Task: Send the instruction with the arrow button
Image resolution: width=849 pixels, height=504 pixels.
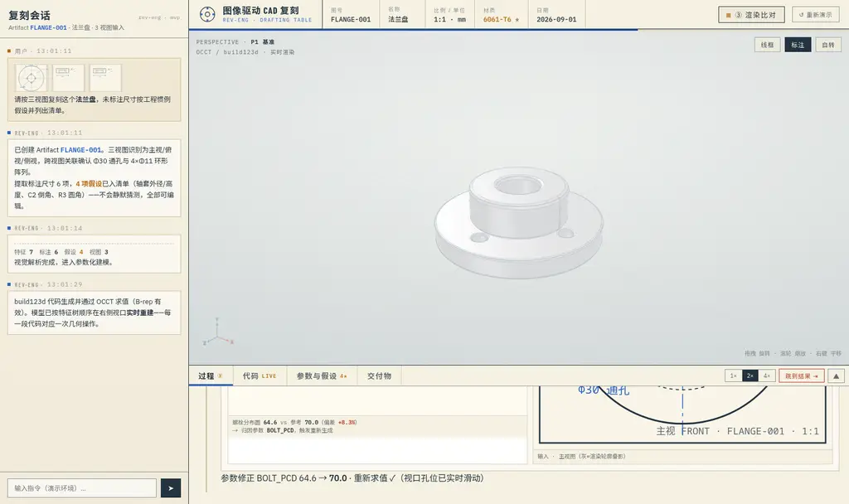Action: 171,487
